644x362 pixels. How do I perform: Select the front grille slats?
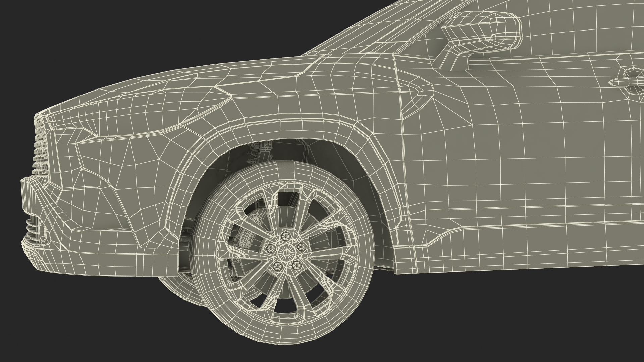pyautogui.click(x=40, y=147)
